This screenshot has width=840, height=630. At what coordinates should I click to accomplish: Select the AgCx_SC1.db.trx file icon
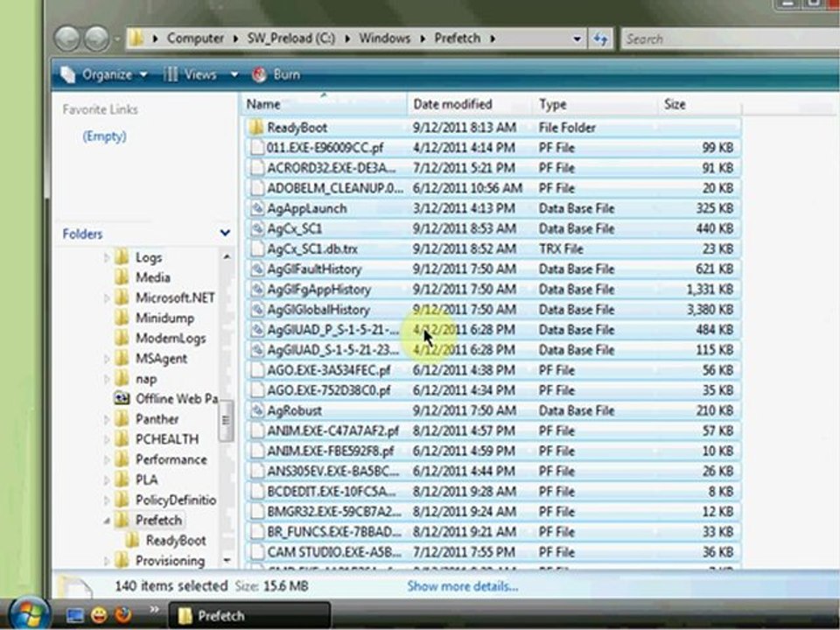pos(257,249)
